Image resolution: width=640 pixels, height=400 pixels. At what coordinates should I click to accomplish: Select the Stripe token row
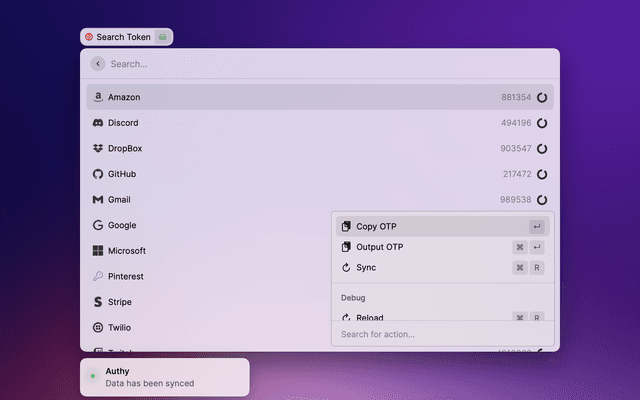[x=200, y=302]
